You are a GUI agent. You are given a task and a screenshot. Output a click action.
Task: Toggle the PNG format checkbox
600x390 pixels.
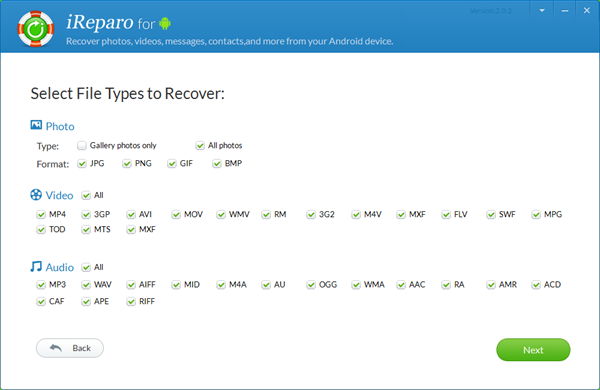[127, 164]
